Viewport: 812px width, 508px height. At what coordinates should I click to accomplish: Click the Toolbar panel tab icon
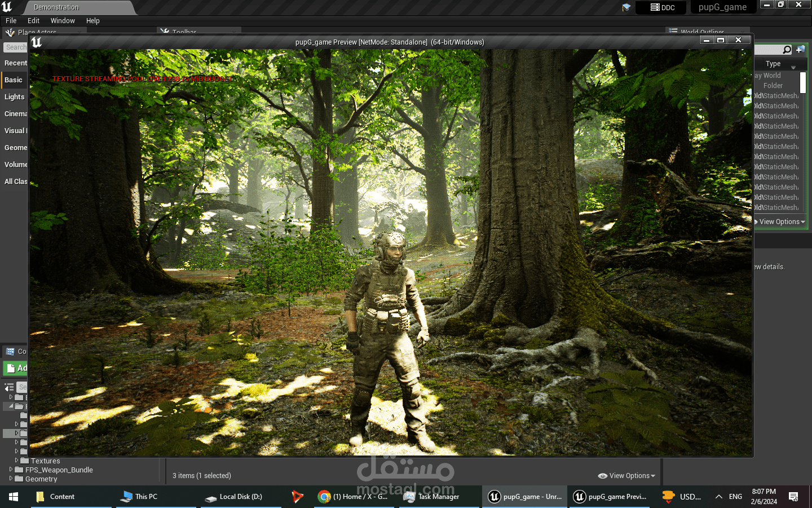click(x=165, y=32)
